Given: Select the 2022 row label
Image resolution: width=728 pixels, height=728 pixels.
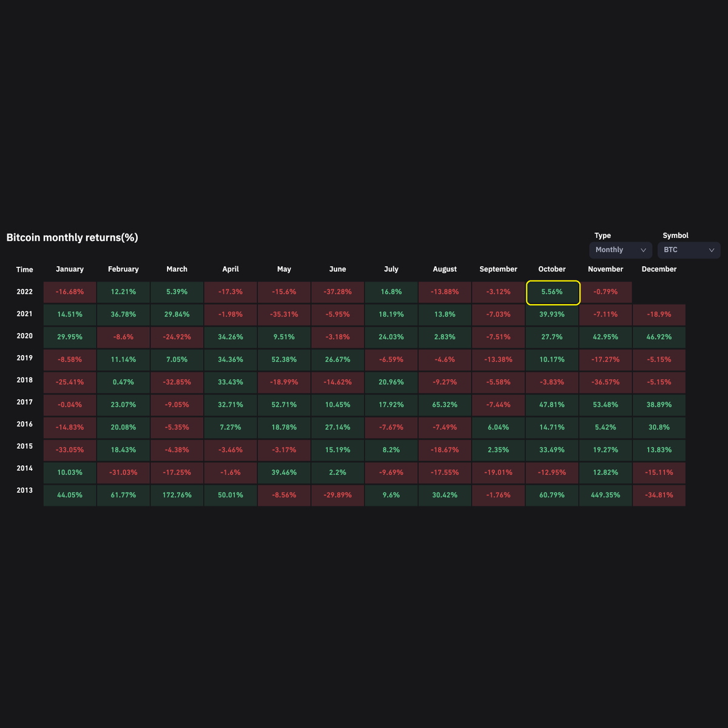Looking at the screenshot, I should coord(25,292).
